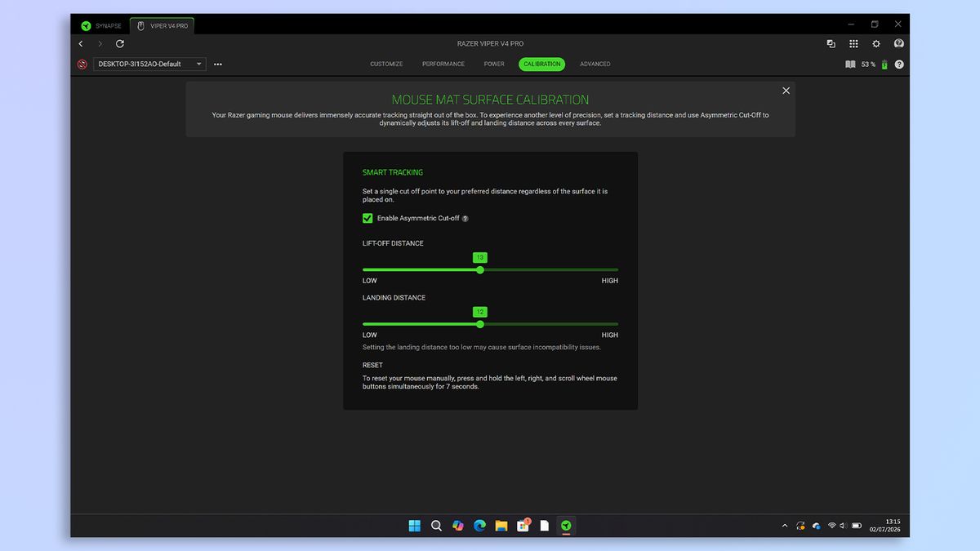Screen dimensions: 980x551
Task: Open Microsoft Store from taskbar
Action: 523,526
